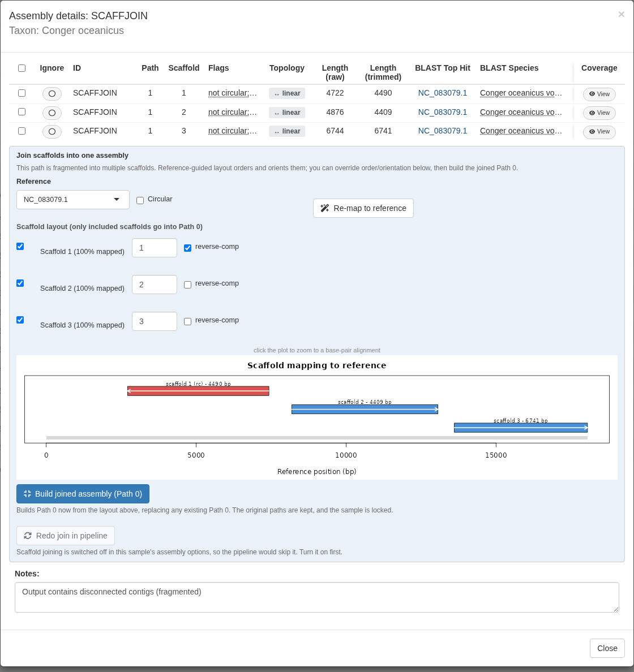Open NC_083079.1 BLAST hit in scaffold 1 row

point(442,93)
